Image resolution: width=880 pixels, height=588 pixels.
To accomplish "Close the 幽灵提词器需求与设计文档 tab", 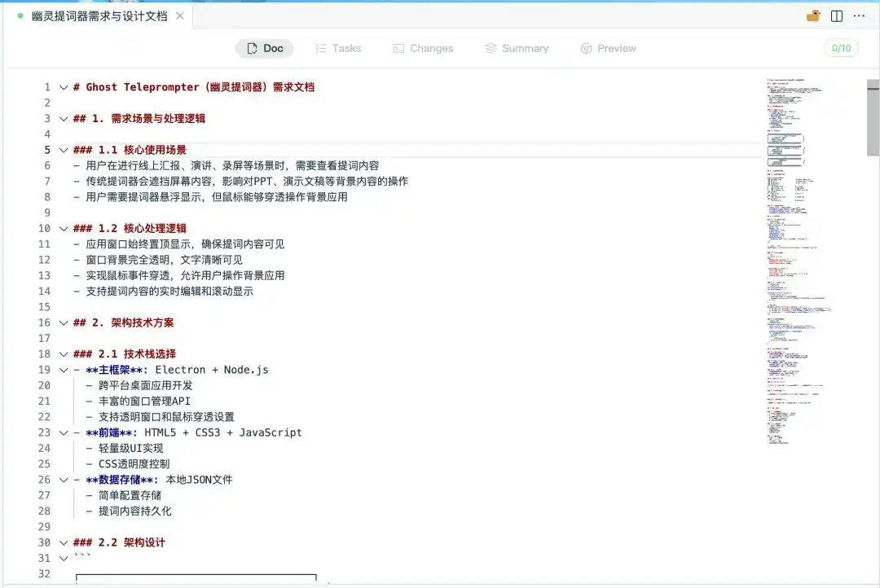I will 181,15.
